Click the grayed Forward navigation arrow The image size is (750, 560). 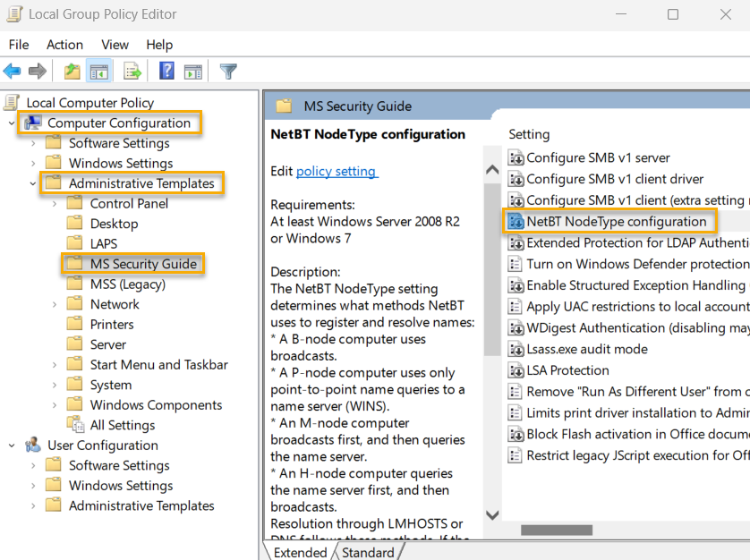coord(36,71)
